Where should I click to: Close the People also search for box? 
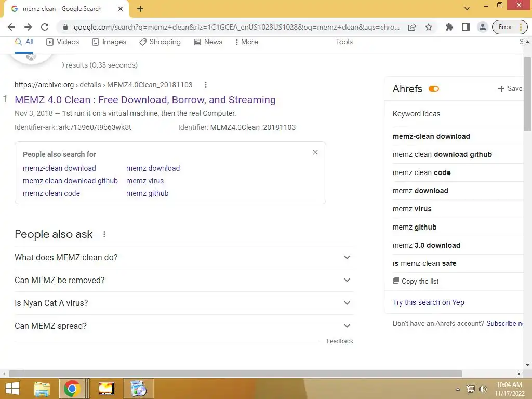315,152
